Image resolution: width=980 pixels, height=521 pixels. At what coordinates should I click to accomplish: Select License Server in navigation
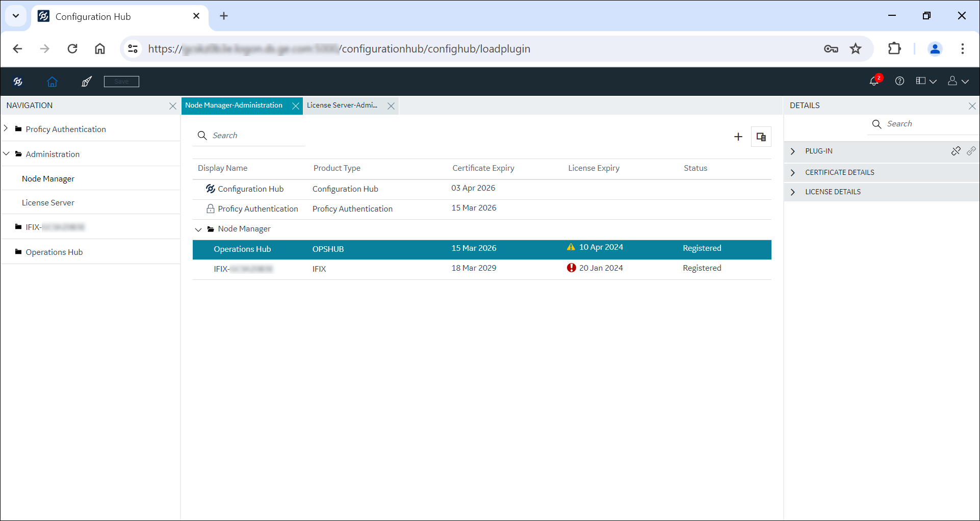tap(48, 202)
